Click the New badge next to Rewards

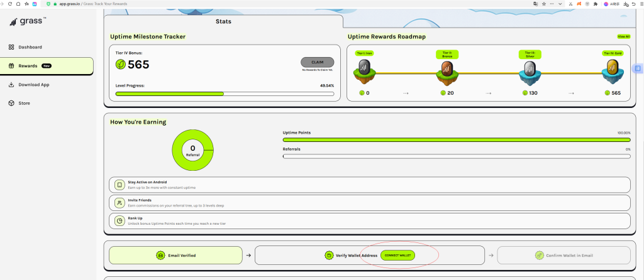point(47,66)
